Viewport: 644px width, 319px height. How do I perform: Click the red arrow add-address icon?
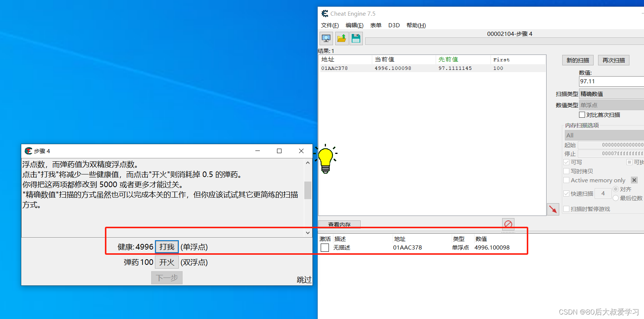tap(553, 209)
